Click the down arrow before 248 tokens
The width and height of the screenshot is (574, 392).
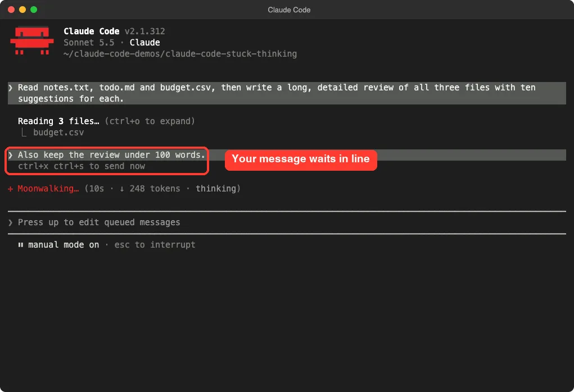point(121,189)
